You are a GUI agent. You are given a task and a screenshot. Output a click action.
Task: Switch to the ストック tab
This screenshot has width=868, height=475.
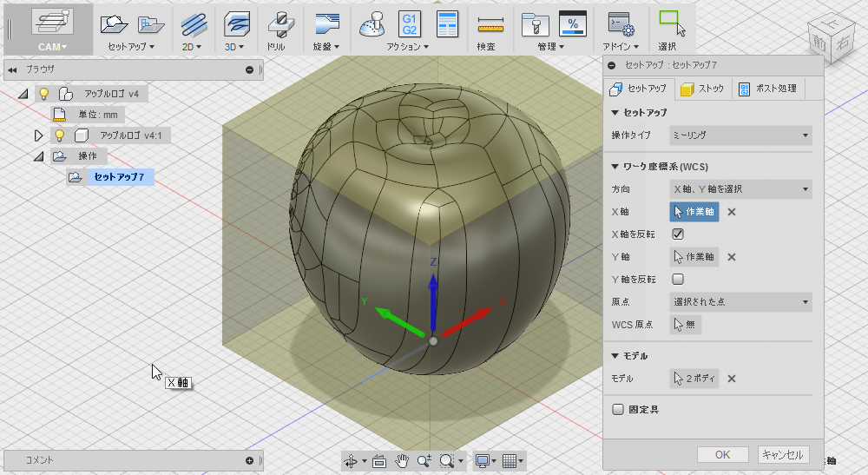703,89
